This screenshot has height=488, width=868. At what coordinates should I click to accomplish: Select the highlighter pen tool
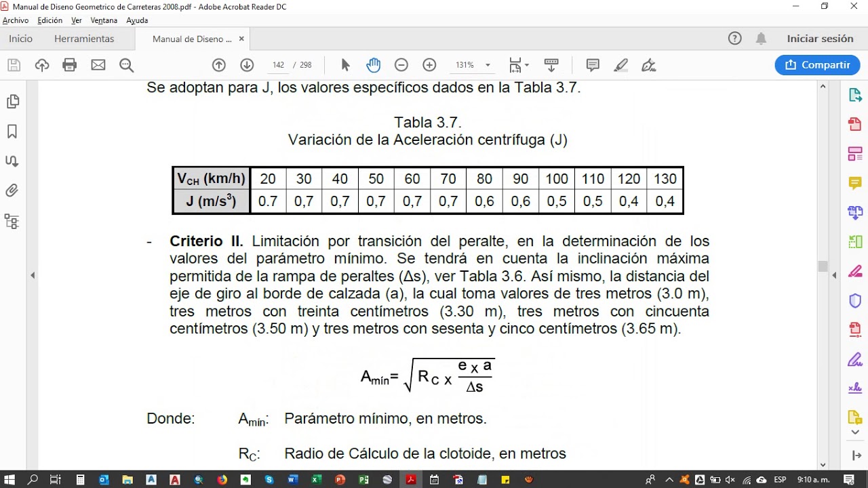(620, 65)
